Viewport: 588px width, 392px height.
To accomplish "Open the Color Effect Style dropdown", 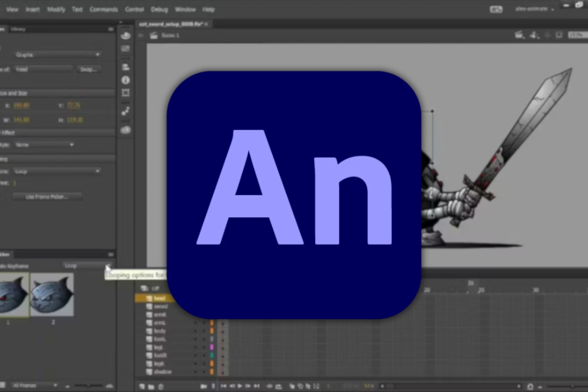I will point(45,145).
